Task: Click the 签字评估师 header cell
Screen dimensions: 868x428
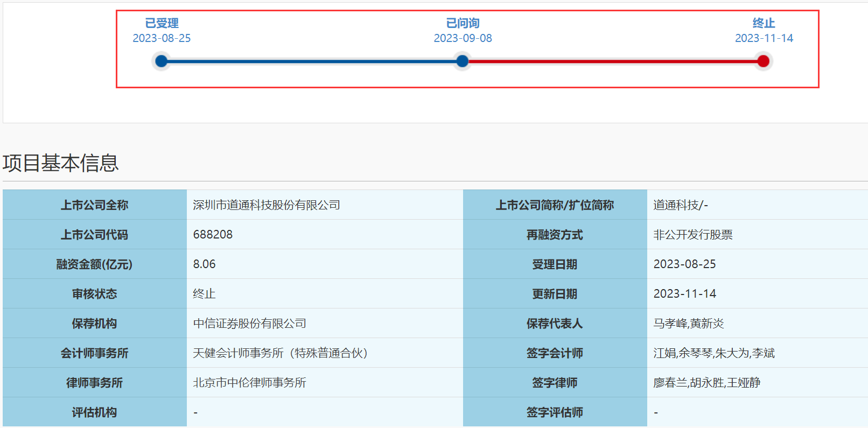Action: (x=555, y=412)
